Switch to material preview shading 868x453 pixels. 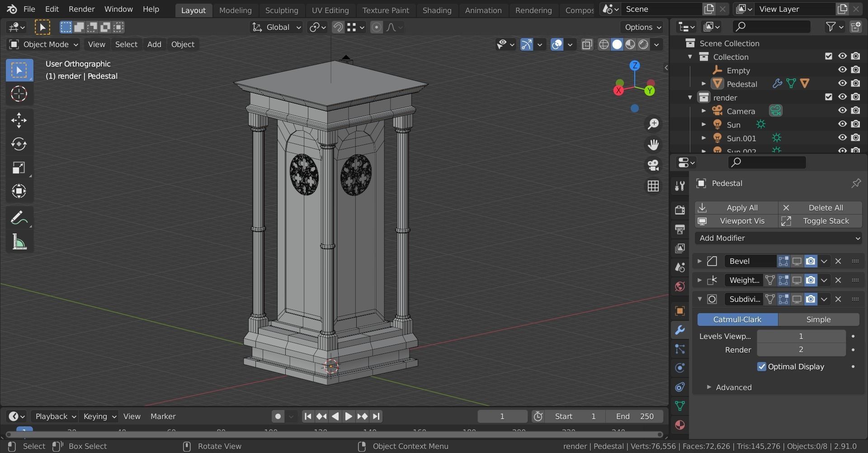pos(630,44)
